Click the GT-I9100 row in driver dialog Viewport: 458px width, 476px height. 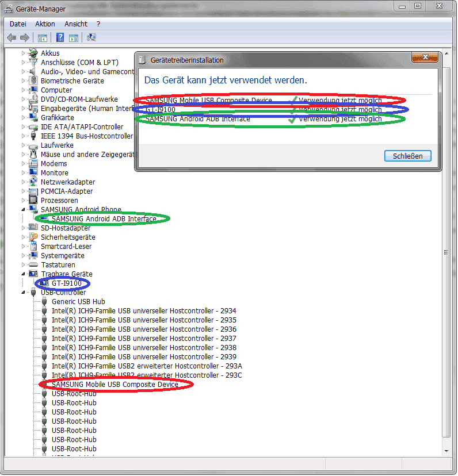[x=264, y=110]
